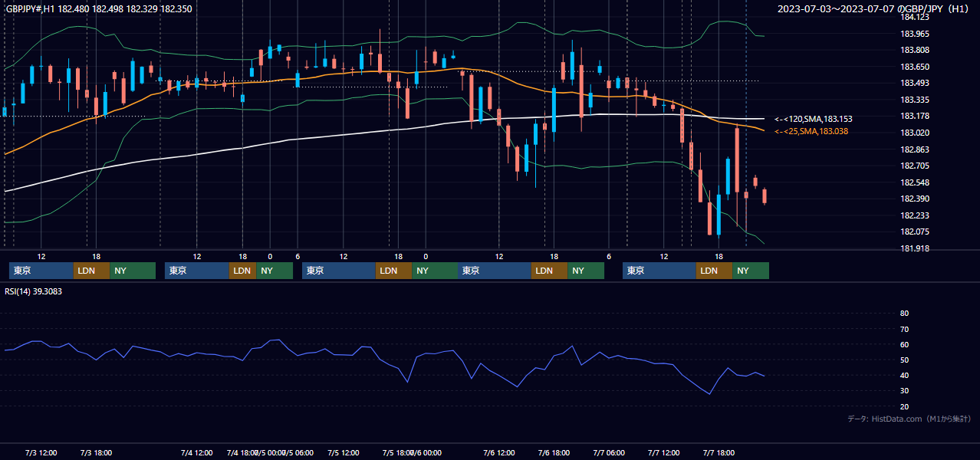
Task: Click the RSI scale value 50
Action: (904, 360)
